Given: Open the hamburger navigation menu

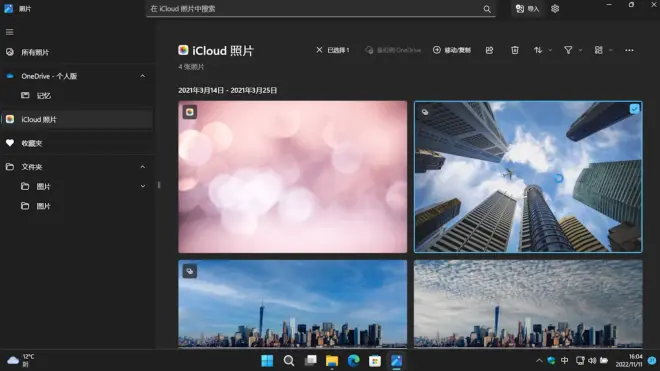Looking at the screenshot, I should (9, 32).
